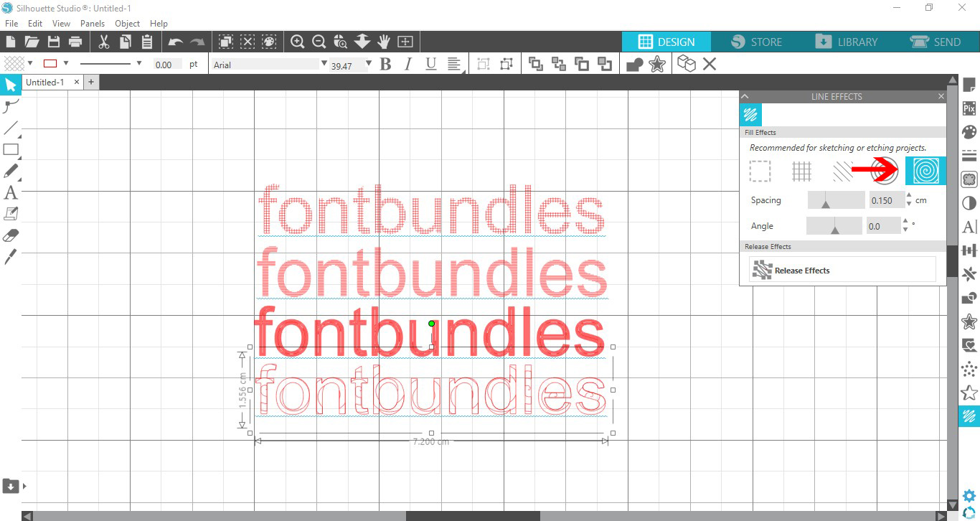Image resolution: width=980 pixels, height=521 pixels.
Task: Paste from the clipboard icon
Action: pos(147,42)
